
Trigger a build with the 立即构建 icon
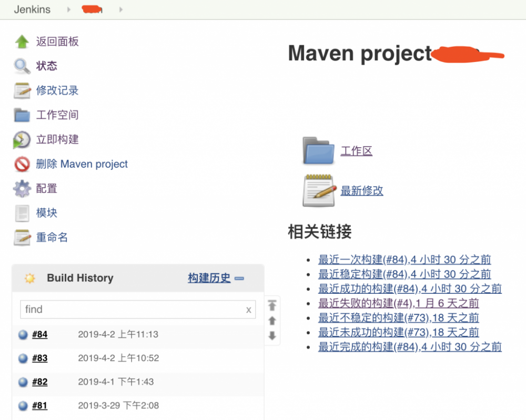pyautogui.click(x=21, y=139)
